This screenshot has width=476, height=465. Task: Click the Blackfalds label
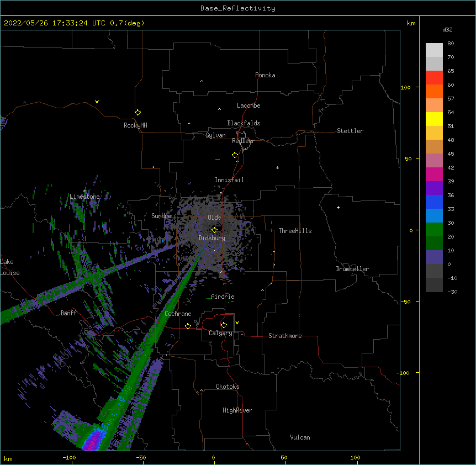point(244,123)
